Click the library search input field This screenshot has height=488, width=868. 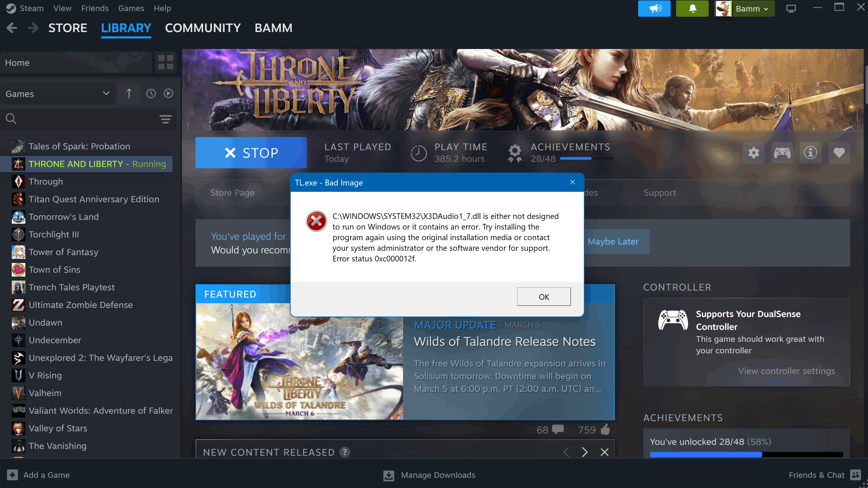(x=88, y=119)
